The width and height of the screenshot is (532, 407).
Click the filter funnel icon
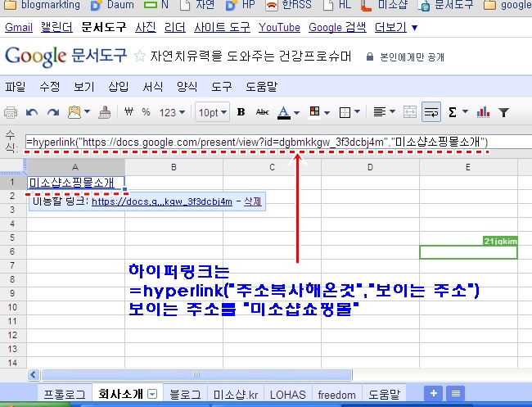(504, 112)
